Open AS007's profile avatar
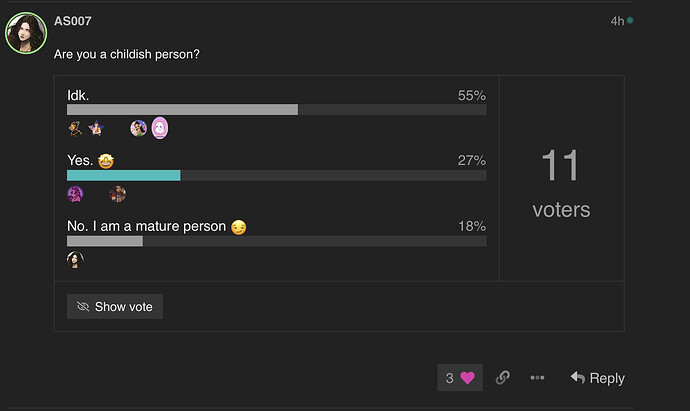This screenshot has width=690, height=411. (x=26, y=33)
